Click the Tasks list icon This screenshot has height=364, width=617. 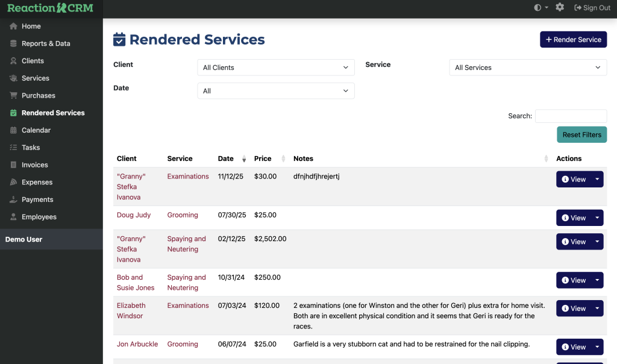[13, 148]
